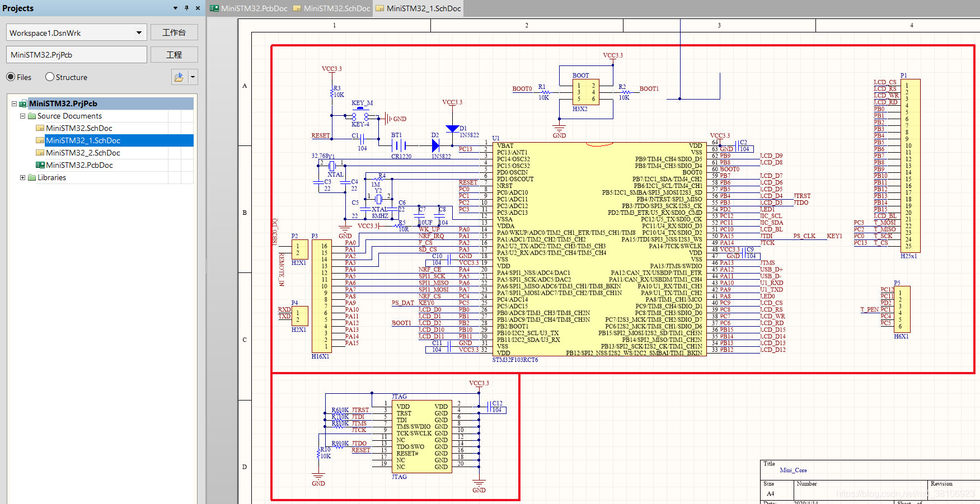Click the schematic icon beside MiniSTM32_2.SchDoc

[x=40, y=152]
